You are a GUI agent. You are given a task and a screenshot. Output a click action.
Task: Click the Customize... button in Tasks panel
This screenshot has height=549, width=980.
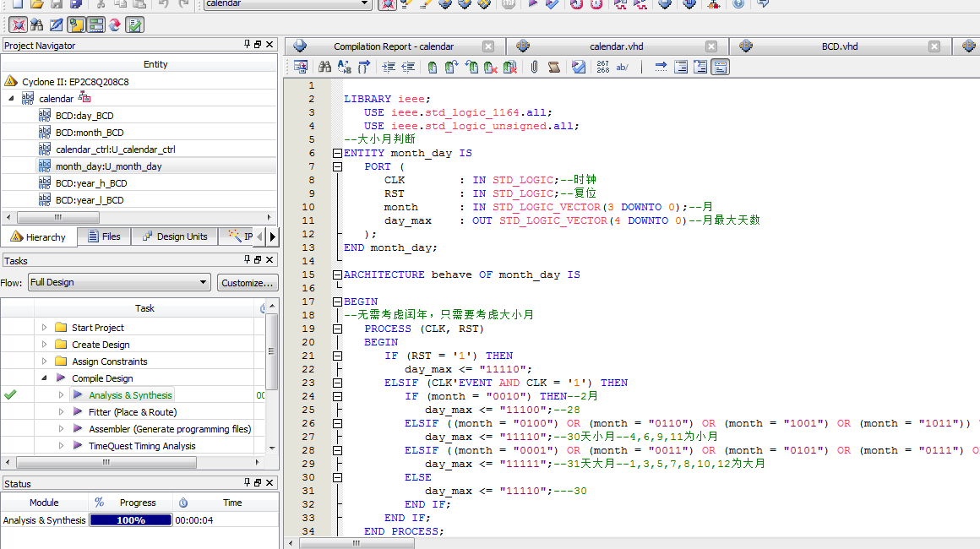[x=248, y=282]
